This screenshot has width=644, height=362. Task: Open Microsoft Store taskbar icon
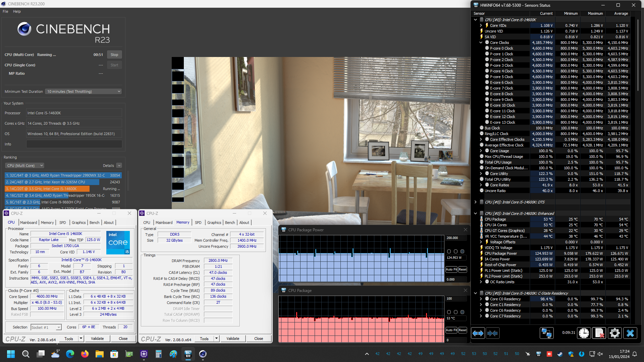pyautogui.click(x=114, y=354)
